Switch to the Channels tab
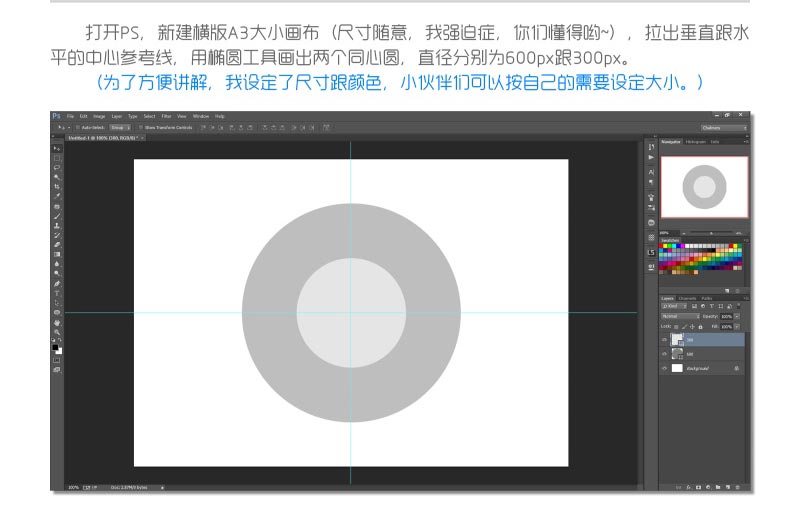The image size is (800, 505). (x=688, y=298)
